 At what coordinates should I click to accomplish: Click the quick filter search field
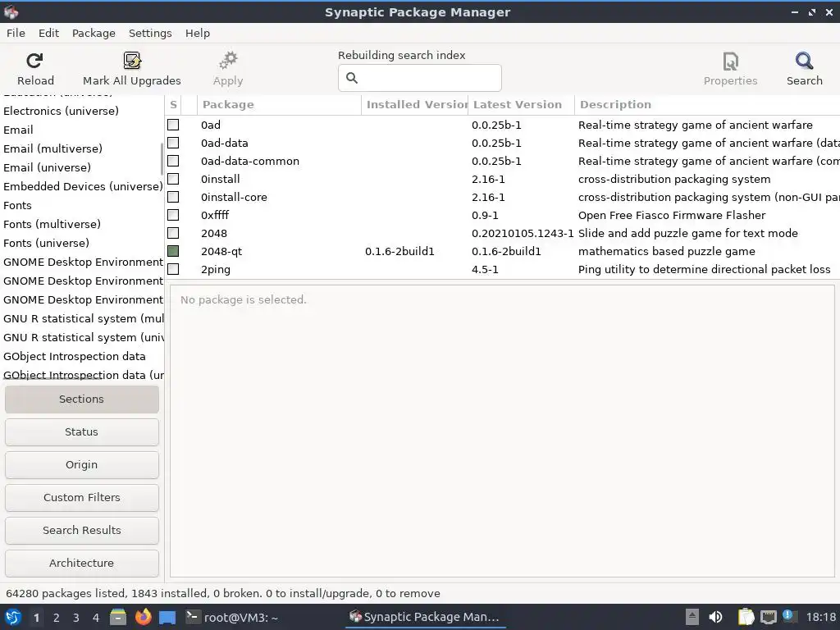click(x=419, y=78)
